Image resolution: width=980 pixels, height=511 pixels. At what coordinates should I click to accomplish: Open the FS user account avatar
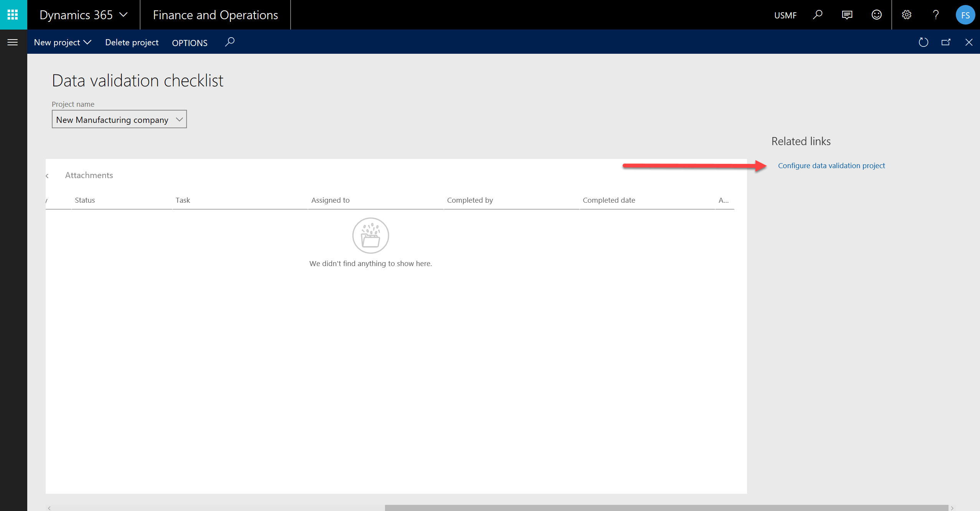coord(965,15)
